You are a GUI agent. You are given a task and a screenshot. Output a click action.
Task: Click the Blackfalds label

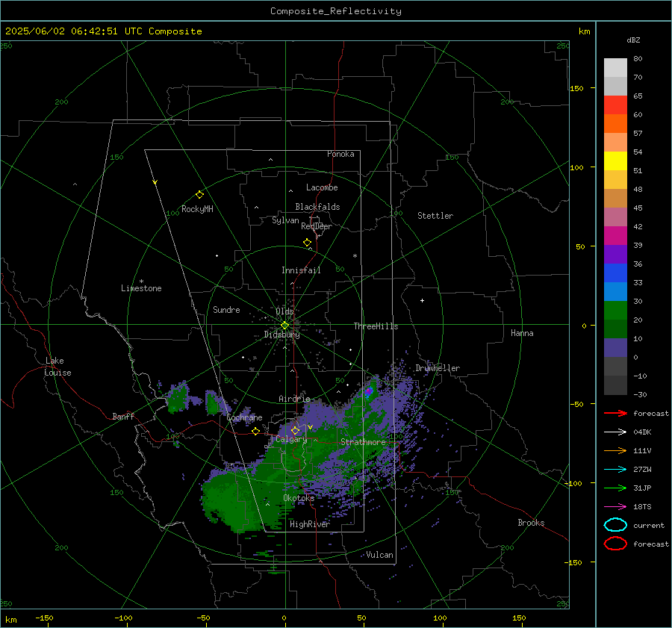317,207
